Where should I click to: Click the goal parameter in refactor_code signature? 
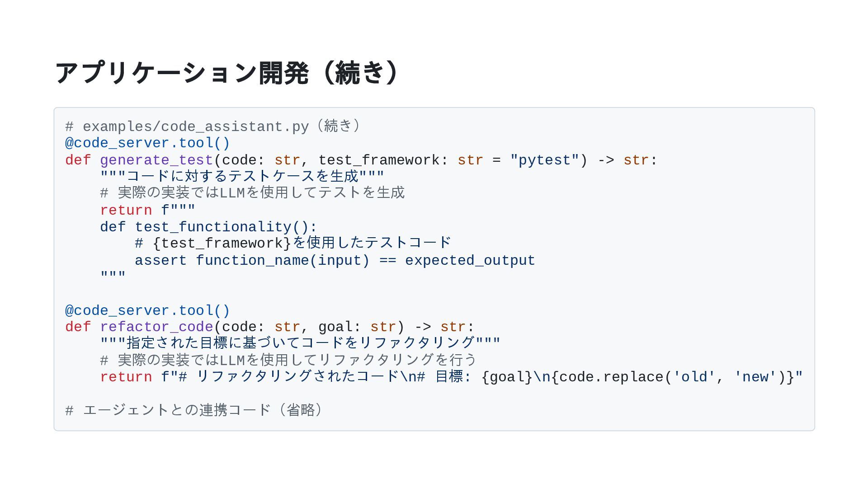[x=335, y=327]
